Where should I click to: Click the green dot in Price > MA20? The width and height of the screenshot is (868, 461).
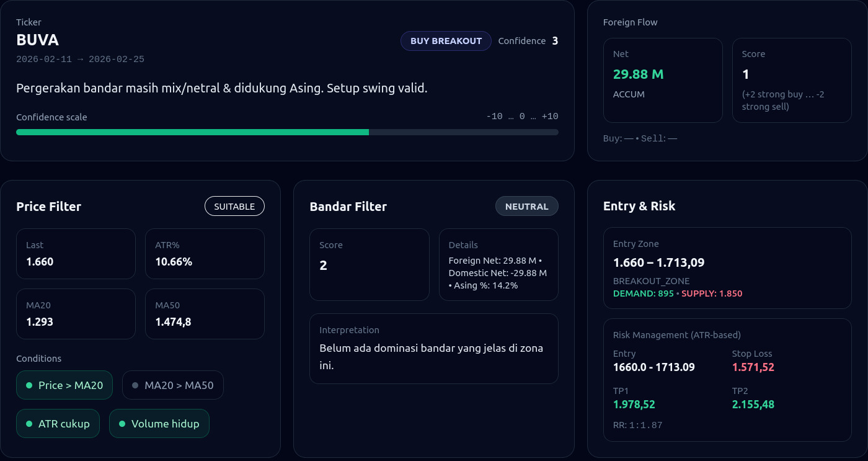tap(29, 385)
